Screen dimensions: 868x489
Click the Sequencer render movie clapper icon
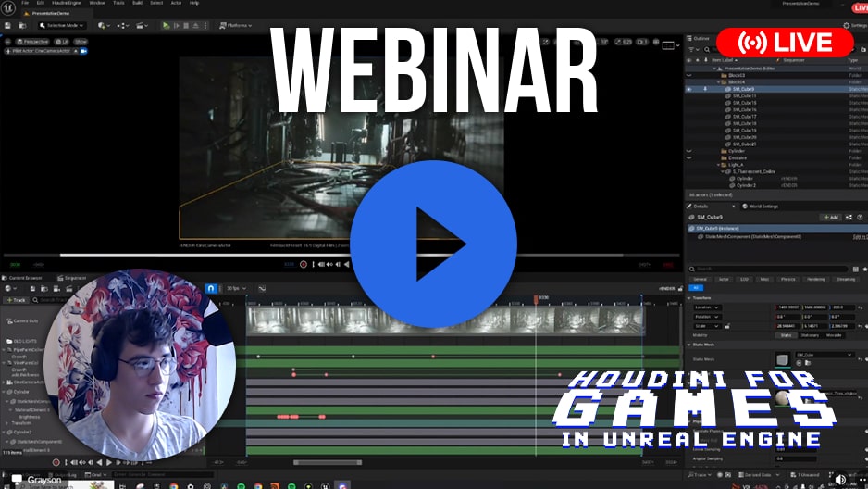[69, 289]
